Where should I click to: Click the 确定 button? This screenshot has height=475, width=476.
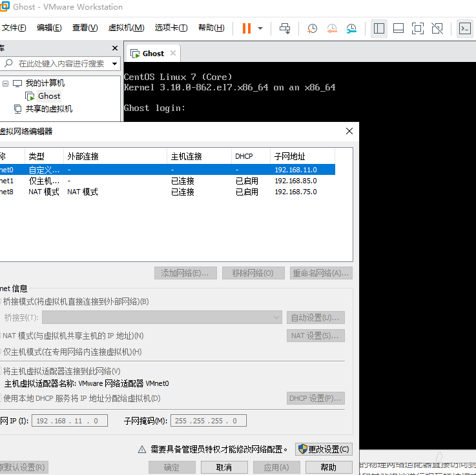coord(172,467)
